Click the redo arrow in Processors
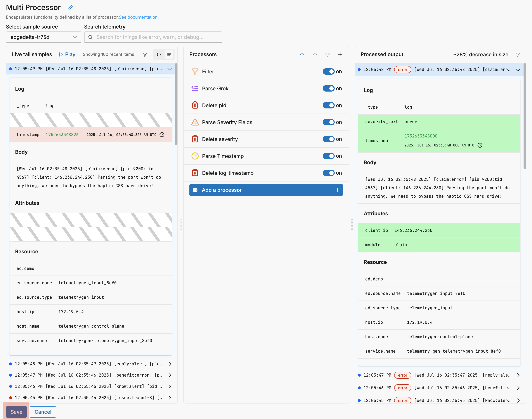Viewport: 532px width, 419px height. pyautogui.click(x=315, y=54)
